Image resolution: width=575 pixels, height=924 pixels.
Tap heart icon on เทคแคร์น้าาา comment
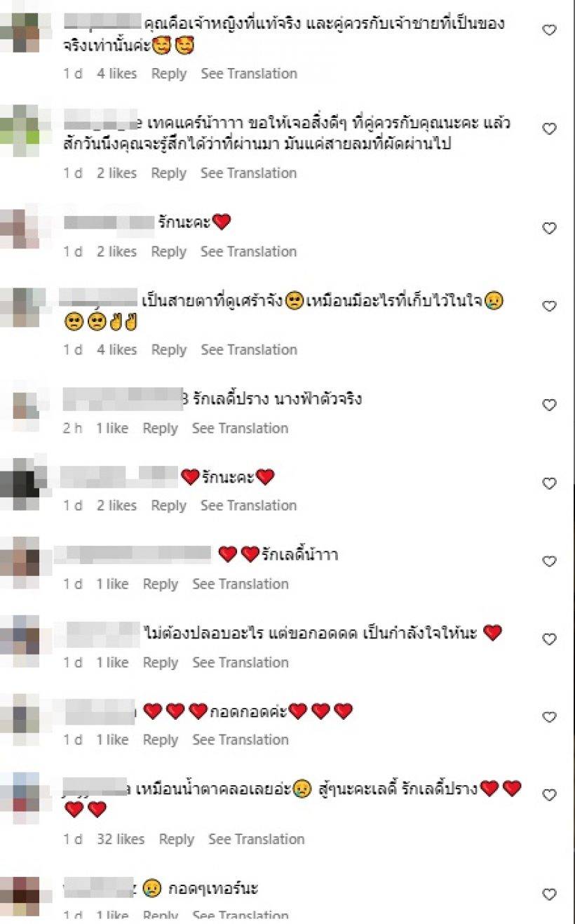[550, 129]
